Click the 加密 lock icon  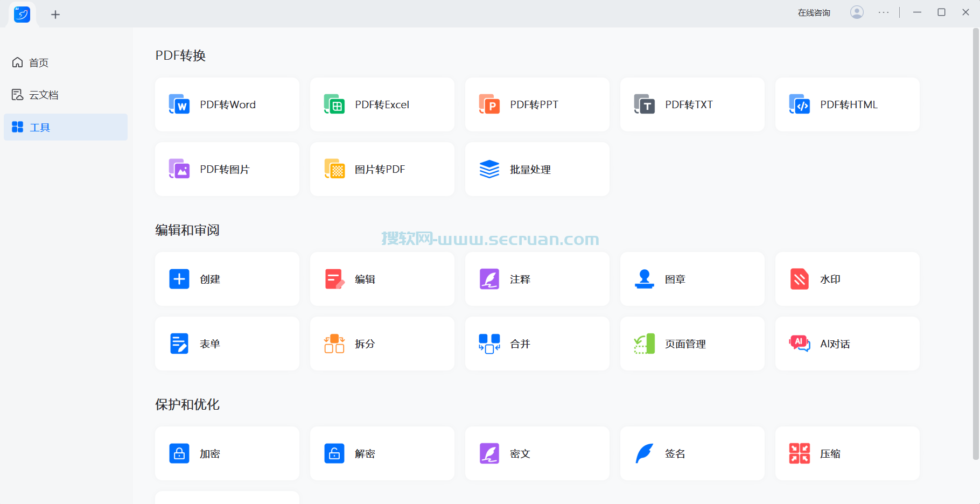tap(179, 453)
